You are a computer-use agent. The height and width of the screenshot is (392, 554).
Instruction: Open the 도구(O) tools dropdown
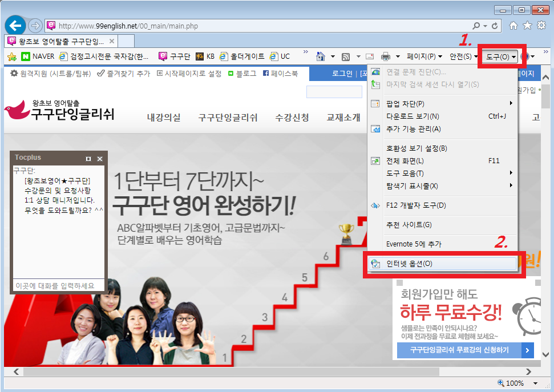(x=501, y=56)
